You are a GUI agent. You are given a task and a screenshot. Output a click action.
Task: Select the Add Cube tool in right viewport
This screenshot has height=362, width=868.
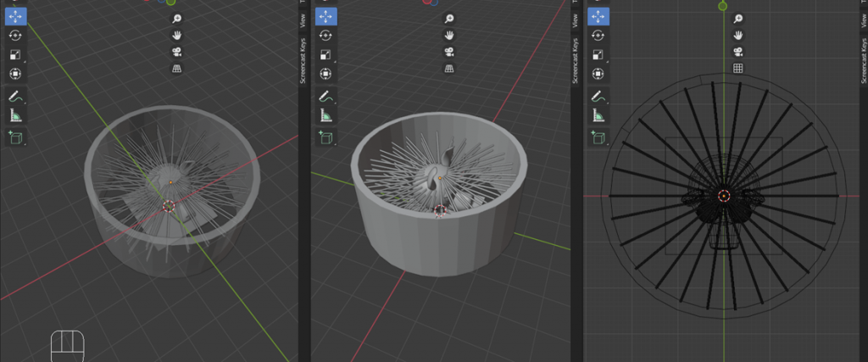pos(598,137)
